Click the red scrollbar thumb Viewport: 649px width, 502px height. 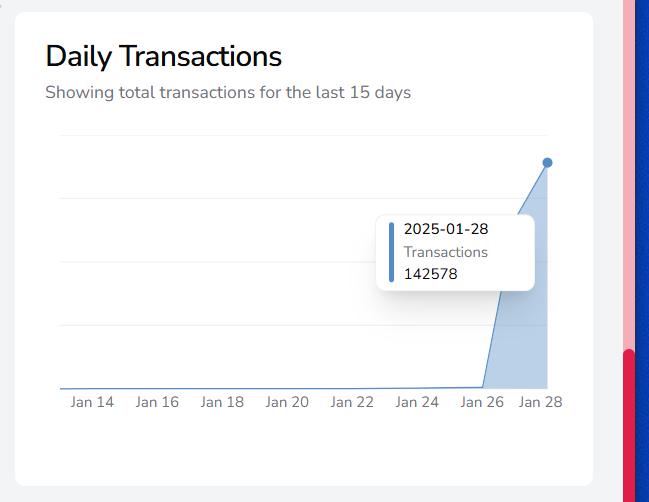point(629,425)
